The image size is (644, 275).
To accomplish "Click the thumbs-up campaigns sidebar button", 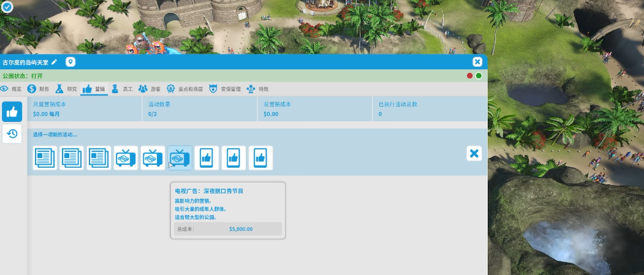I will (12, 111).
